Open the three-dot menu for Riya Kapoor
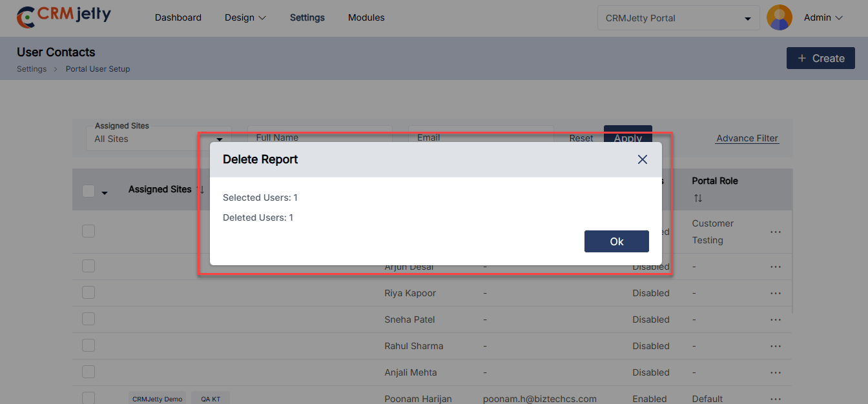Screen dimensions: 868x404 pos(776,293)
